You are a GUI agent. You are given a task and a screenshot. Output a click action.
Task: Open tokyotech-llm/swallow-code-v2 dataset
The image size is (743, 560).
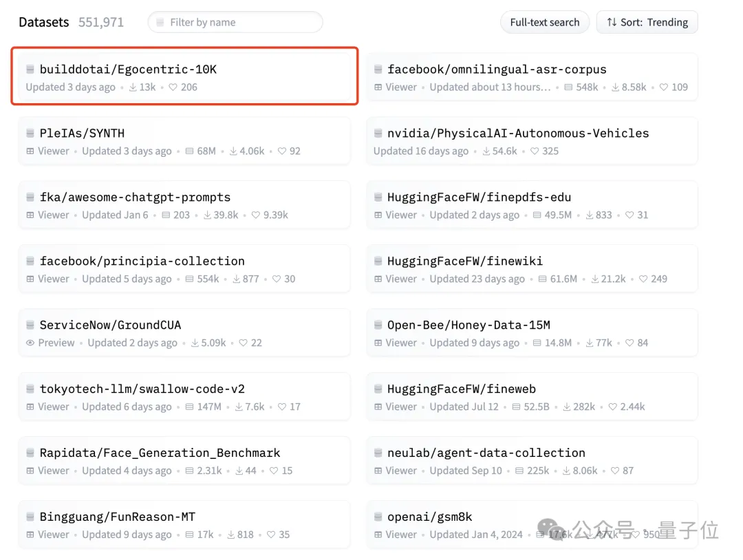pos(142,389)
